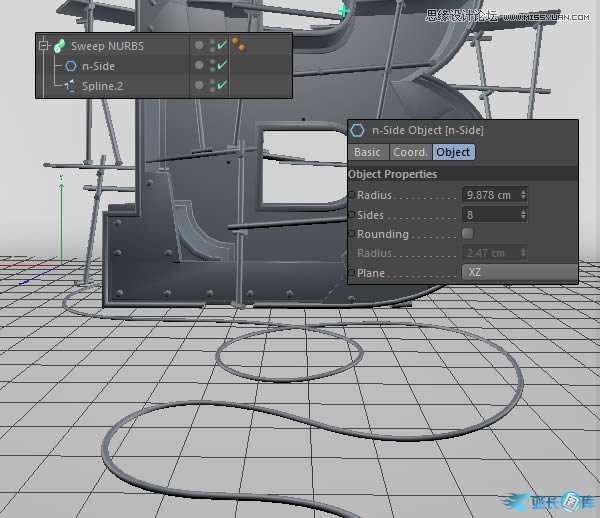Select the Object tab
Viewport: 600px width, 518px height.
(x=453, y=152)
